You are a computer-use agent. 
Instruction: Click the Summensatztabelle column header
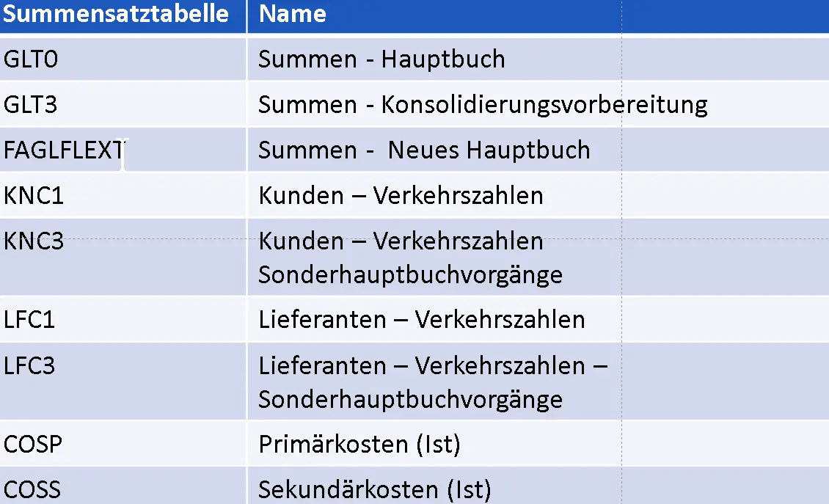click(x=116, y=14)
